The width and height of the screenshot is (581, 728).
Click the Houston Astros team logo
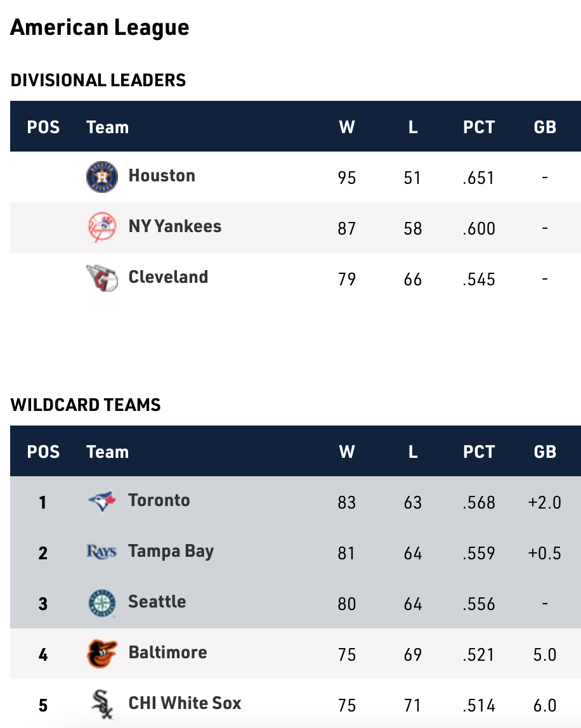(102, 177)
